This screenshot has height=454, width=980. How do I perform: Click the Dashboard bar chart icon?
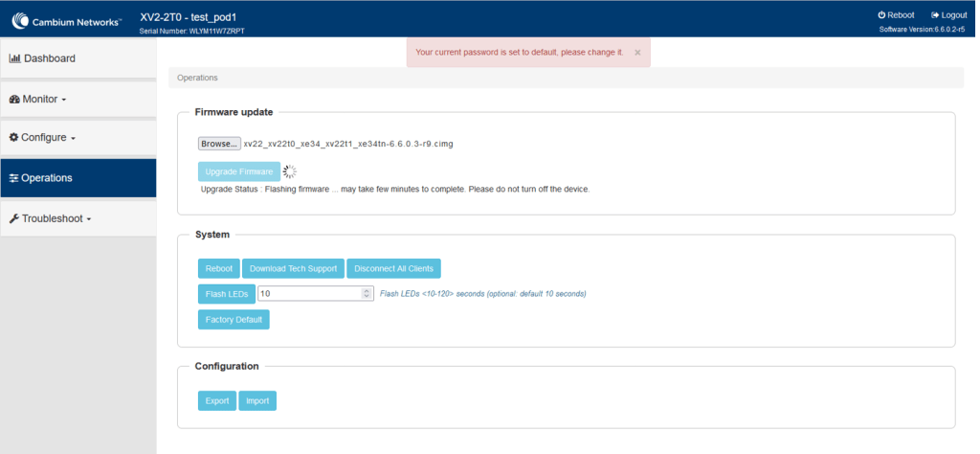pyautogui.click(x=14, y=58)
